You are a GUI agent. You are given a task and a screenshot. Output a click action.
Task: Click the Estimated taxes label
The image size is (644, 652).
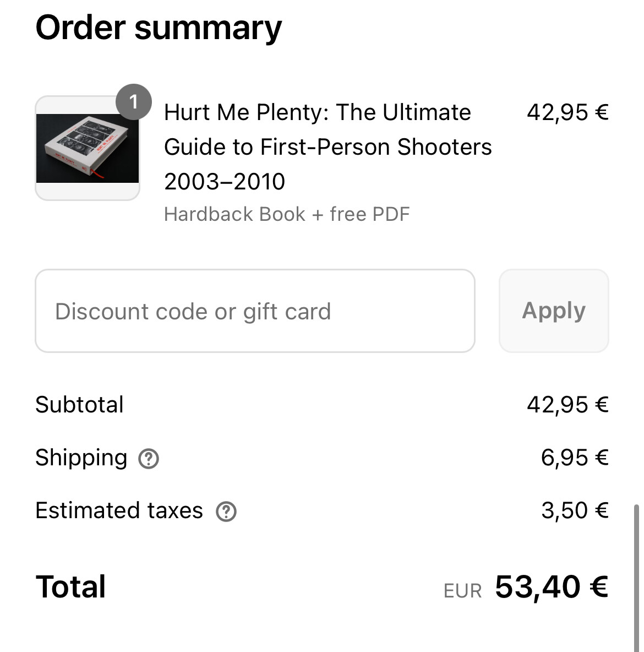click(x=119, y=510)
